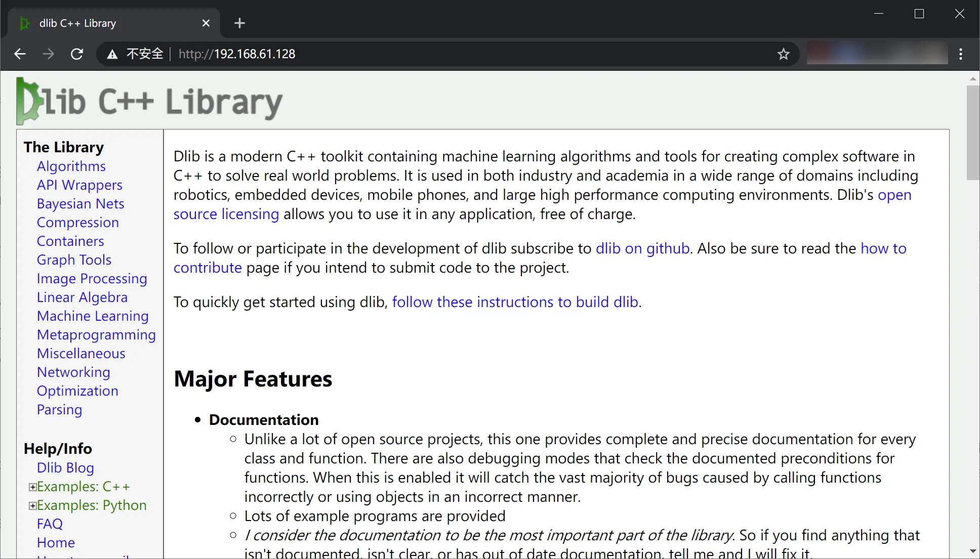Click the scrollbar down arrow
This screenshot has height=559, width=980.
[x=972, y=551]
